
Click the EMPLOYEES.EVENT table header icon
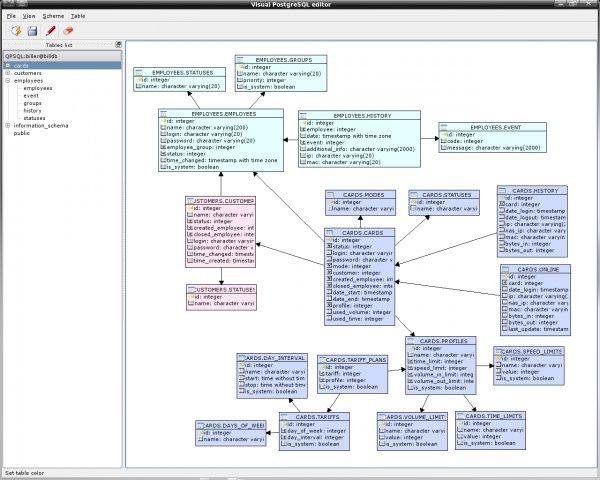441,127
